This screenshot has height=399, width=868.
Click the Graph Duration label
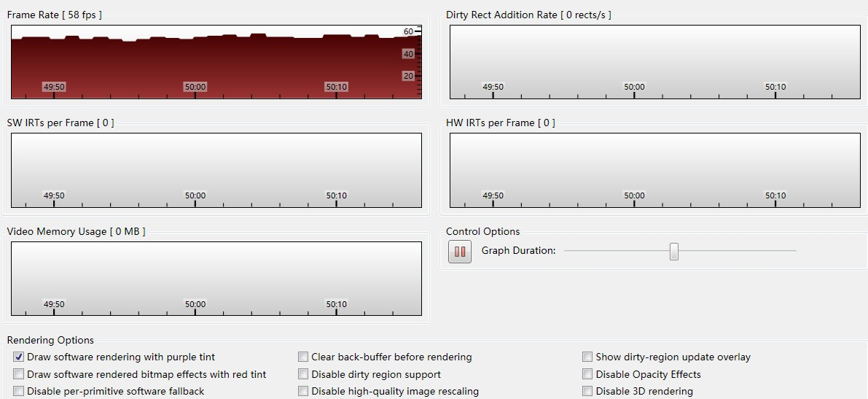[518, 250]
